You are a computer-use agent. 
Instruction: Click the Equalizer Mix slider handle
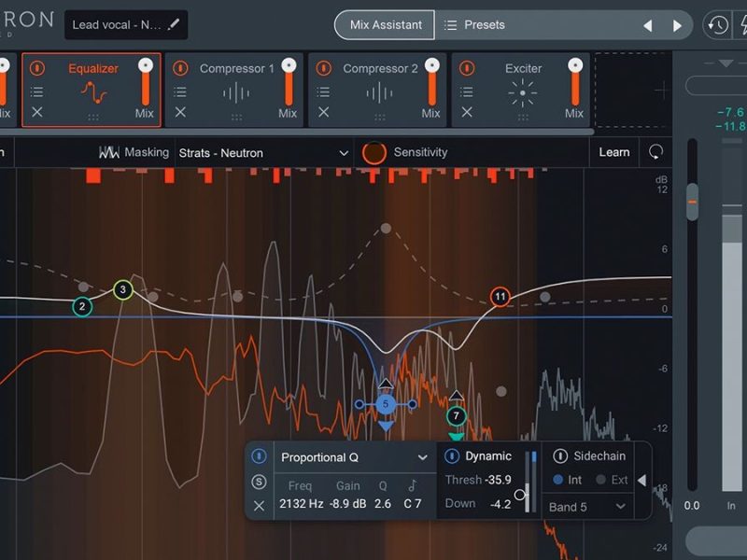pos(146,65)
